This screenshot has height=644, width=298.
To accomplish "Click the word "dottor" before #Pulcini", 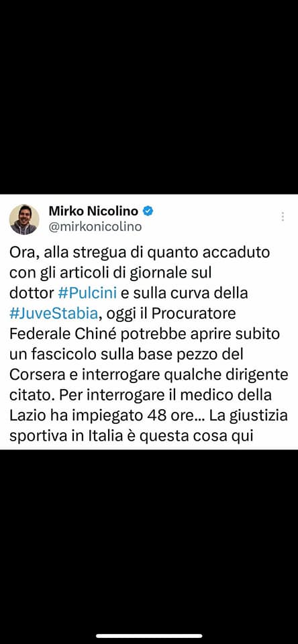I will 32,293.
